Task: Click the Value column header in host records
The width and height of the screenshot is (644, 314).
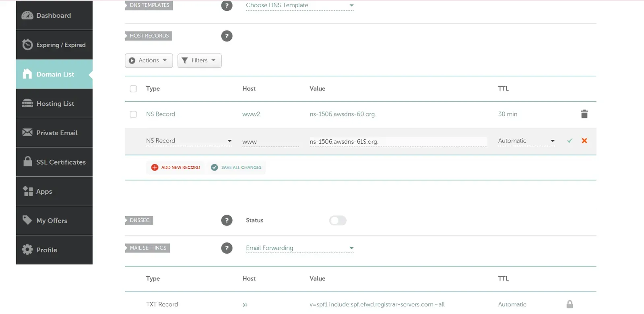Action: pyautogui.click(x=317, y=89)
